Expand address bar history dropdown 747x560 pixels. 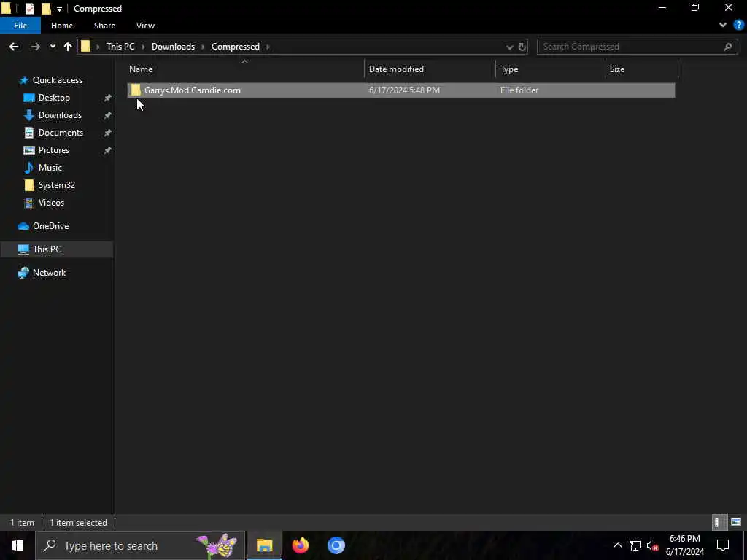point(509,47)
